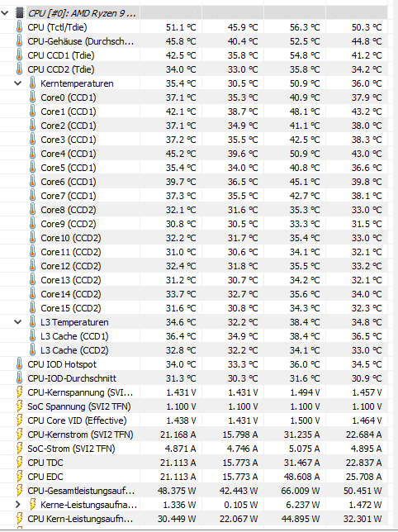
Task: Select the Core6 (CCD1) sensor row label
Action: 69,182
